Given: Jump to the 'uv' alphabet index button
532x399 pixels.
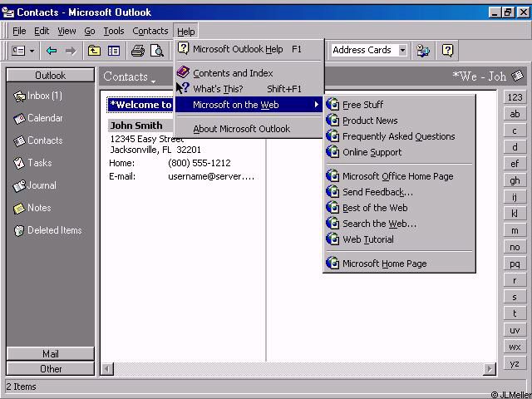Looking at the screenshot, I should click(x=515, y=331).
